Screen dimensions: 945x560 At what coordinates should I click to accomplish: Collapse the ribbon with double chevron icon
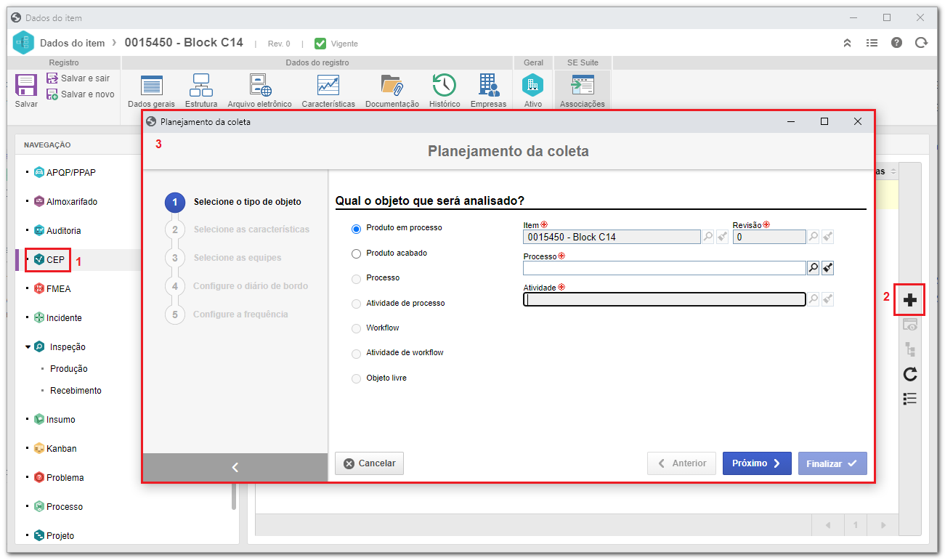(x=847, y=43)
